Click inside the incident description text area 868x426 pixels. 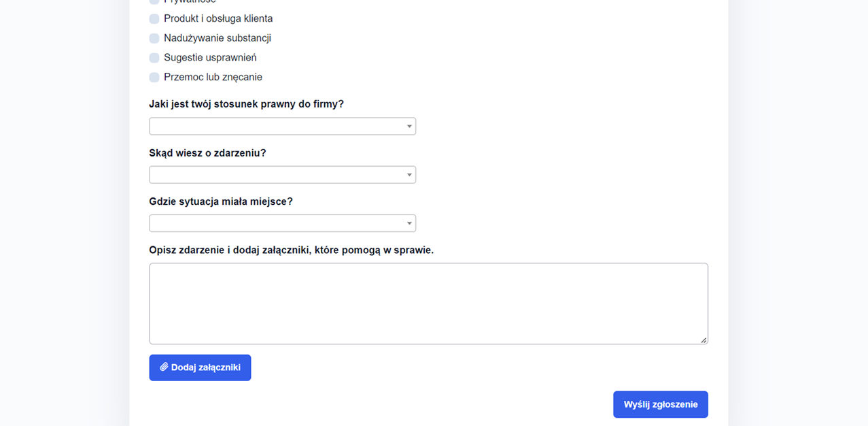[428, 304]
